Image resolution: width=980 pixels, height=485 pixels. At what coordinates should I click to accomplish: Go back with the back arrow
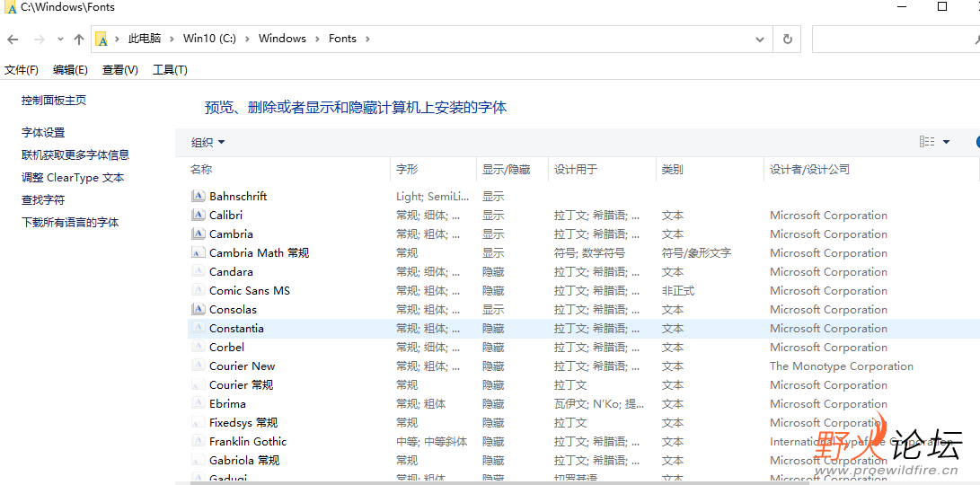13,40
